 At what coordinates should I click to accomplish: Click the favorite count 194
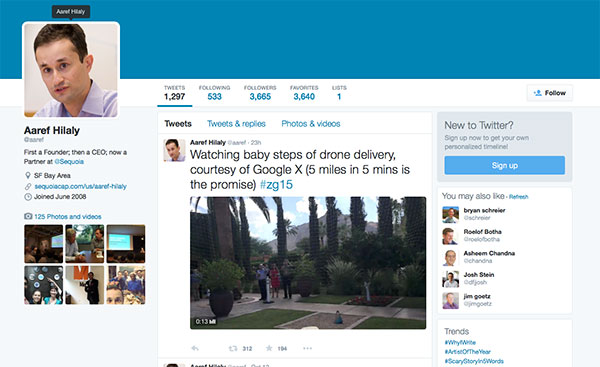[x=282, y=349]
